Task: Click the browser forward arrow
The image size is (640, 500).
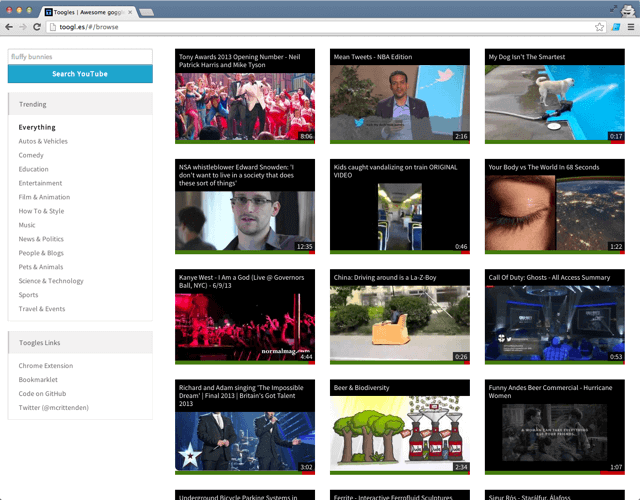Action: tap(23, 27)
